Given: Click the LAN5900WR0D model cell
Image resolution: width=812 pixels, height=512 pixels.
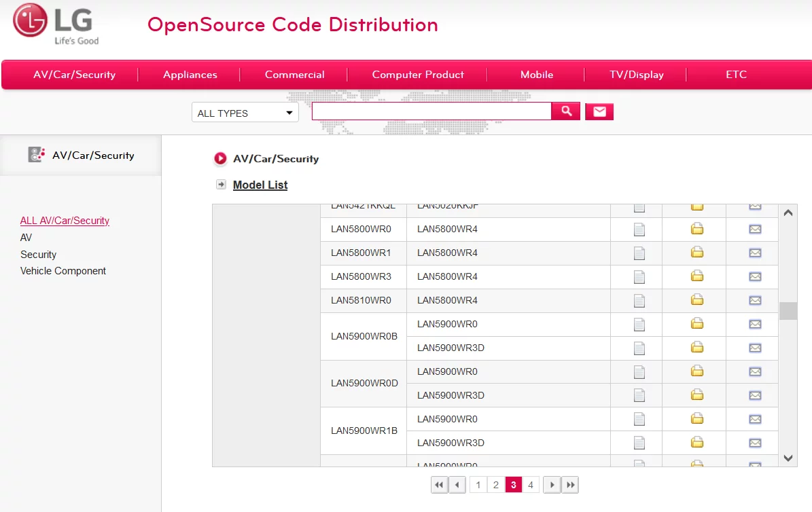Looking at the screenshot, I should [363, 384].
